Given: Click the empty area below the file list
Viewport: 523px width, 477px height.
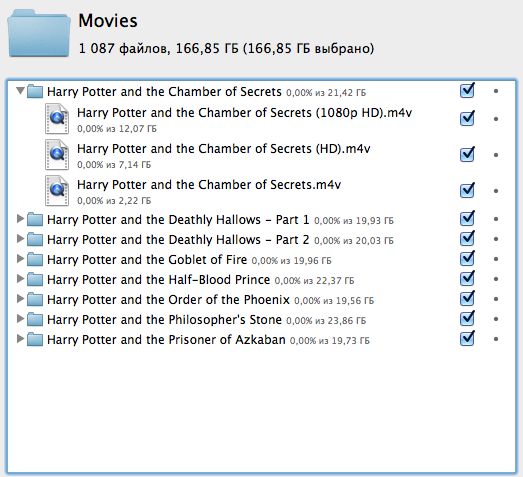Looking at the screenshot, I should coord(262,410).
